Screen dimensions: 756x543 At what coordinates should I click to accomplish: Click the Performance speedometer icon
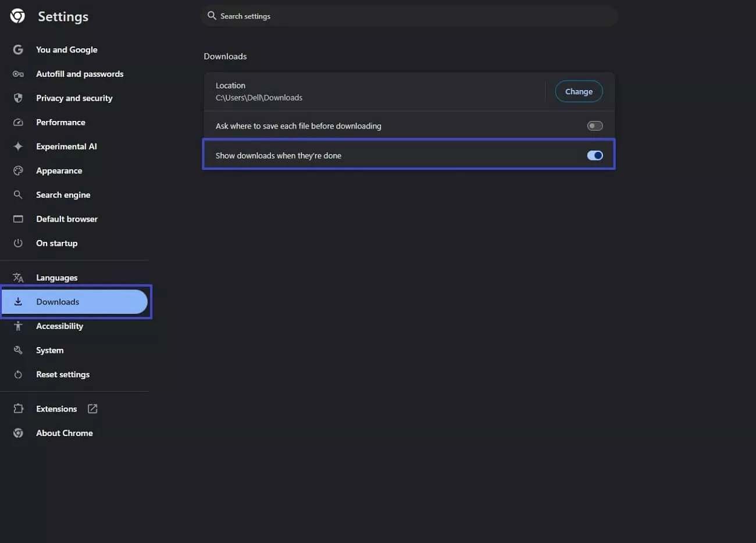(x=18, y=122)
